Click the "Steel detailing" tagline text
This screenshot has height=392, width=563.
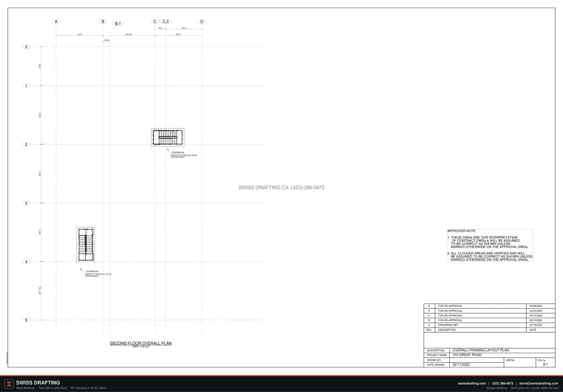25,388
